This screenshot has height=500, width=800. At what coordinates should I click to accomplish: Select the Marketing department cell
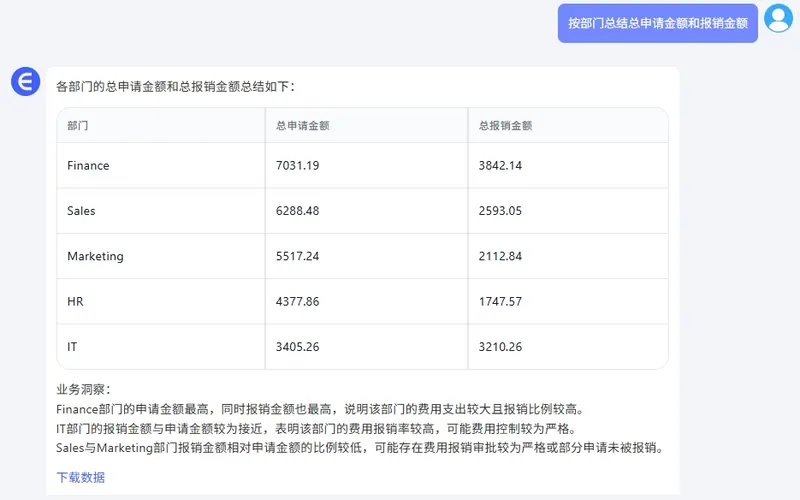point(95,256)
